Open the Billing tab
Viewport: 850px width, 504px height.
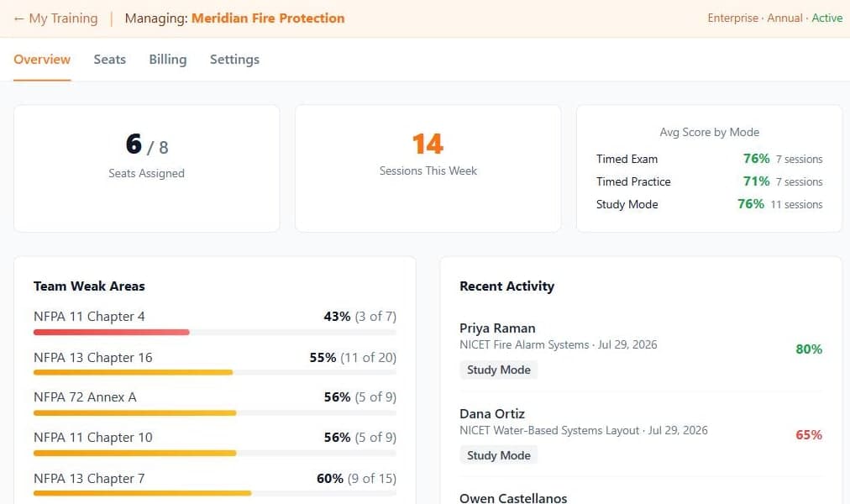[x=167, y=60]
